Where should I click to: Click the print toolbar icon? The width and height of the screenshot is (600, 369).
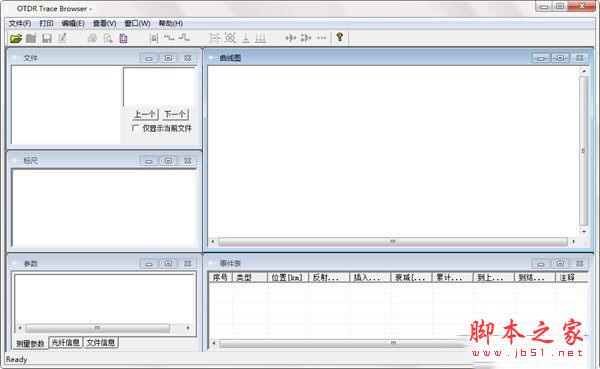[x=92, y=38]
